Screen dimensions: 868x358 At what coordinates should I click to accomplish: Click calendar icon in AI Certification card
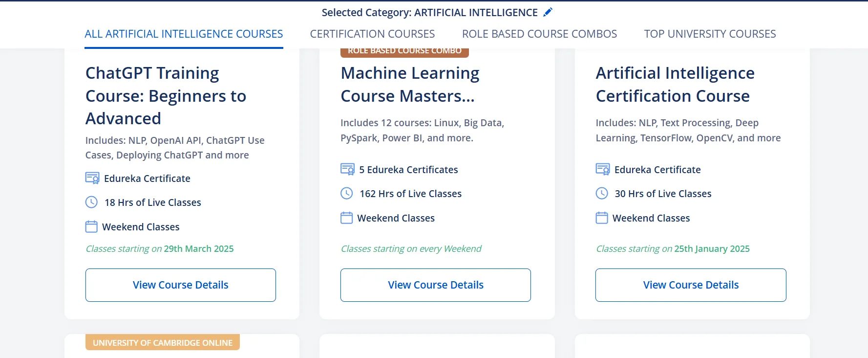coord(602,218)
